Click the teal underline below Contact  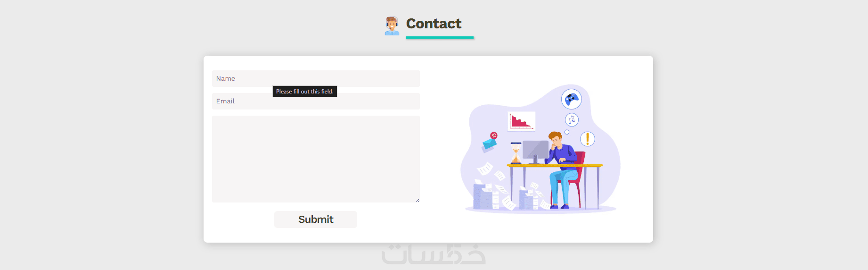(440, 37)
